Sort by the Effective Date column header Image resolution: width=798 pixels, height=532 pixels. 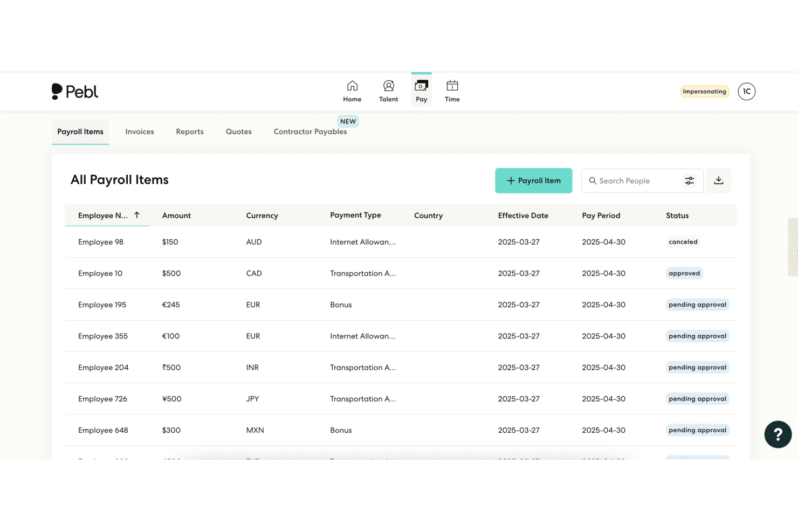tap(523, 216)
